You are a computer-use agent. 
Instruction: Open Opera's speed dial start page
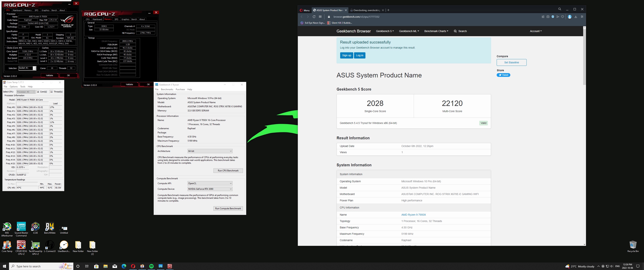pyautogui.click(x=320, y=17)
